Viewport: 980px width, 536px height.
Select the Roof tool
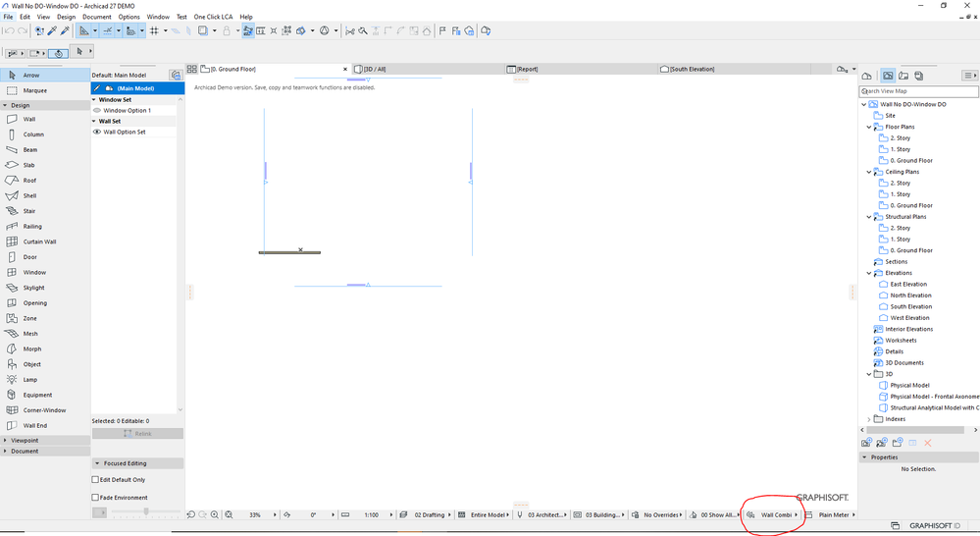(x=45, y=180)
